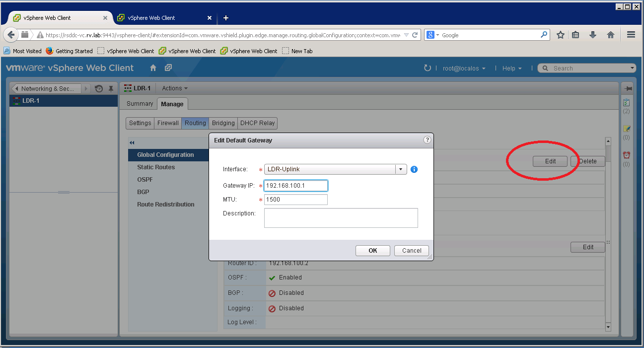The image size is (644, 348).
Task: Click the vSphere home icon
Action: (153, 68)
